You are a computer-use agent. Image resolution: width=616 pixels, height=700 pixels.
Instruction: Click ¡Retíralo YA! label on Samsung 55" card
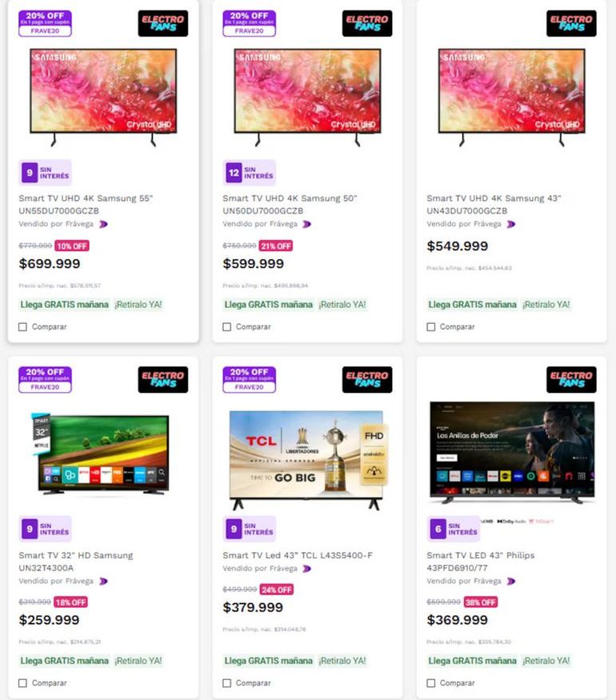(138, 305)
